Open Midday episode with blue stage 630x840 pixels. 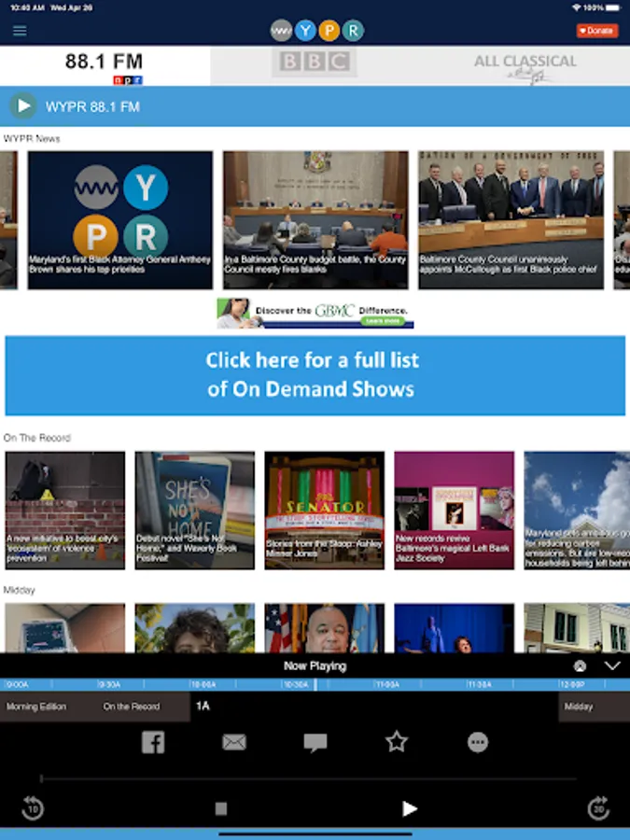point(455,628)
